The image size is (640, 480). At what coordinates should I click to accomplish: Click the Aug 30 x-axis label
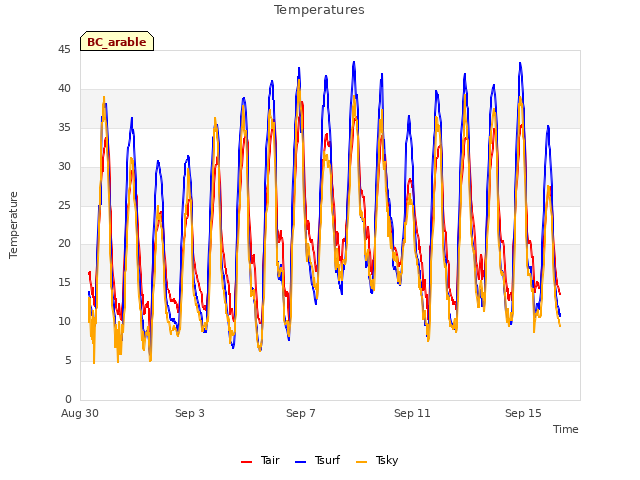click(80, 413)
